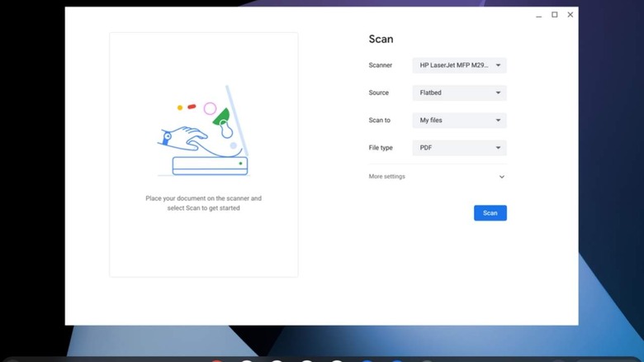Maximize the Scan window
The image size is (644, 362).
555,15
